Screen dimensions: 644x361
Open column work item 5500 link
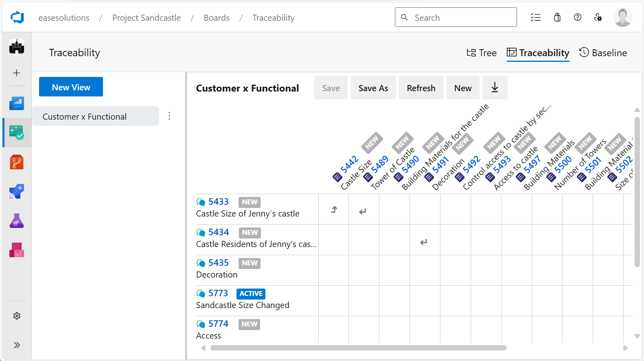(563, 164)
